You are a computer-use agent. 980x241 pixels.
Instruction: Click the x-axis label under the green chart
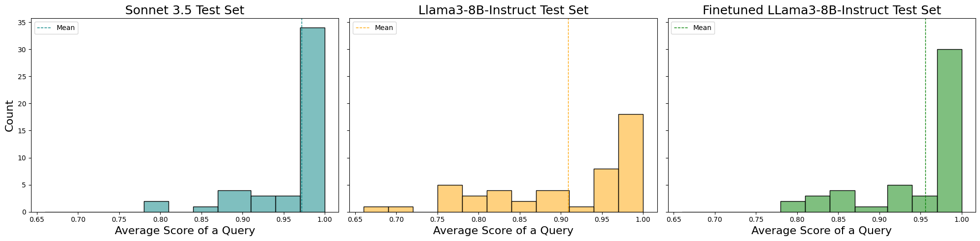point(821,231)
